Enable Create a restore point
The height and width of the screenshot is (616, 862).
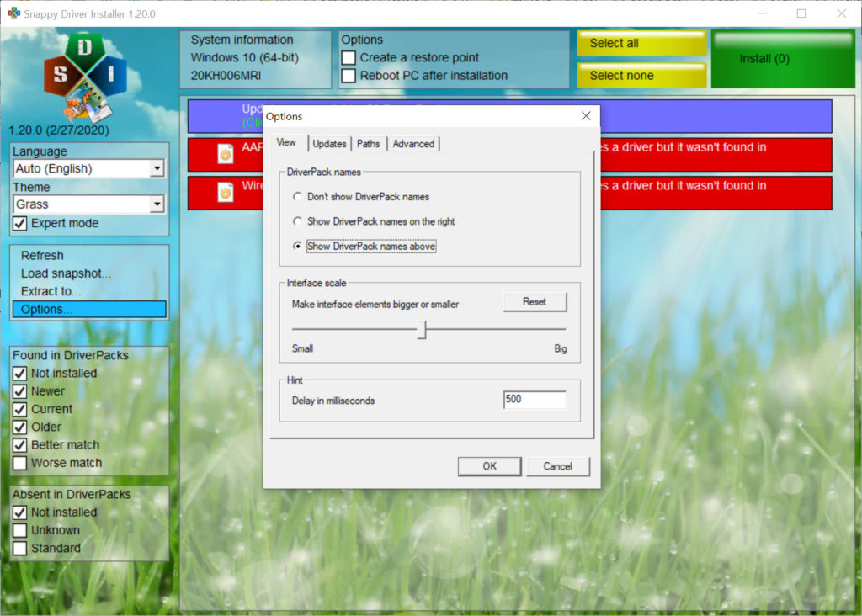pyautogui.click(x=349, y=58)
